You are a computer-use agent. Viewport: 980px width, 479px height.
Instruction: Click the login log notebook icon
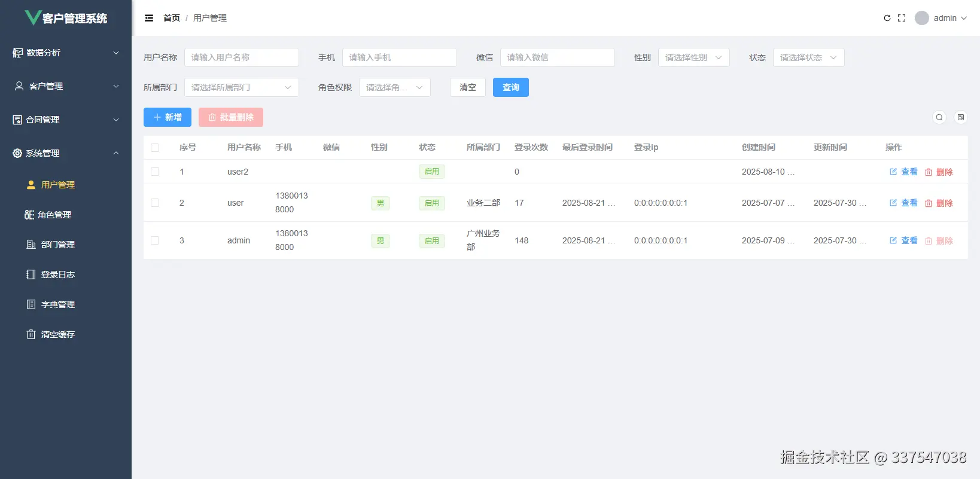click(x=31, y=274)
